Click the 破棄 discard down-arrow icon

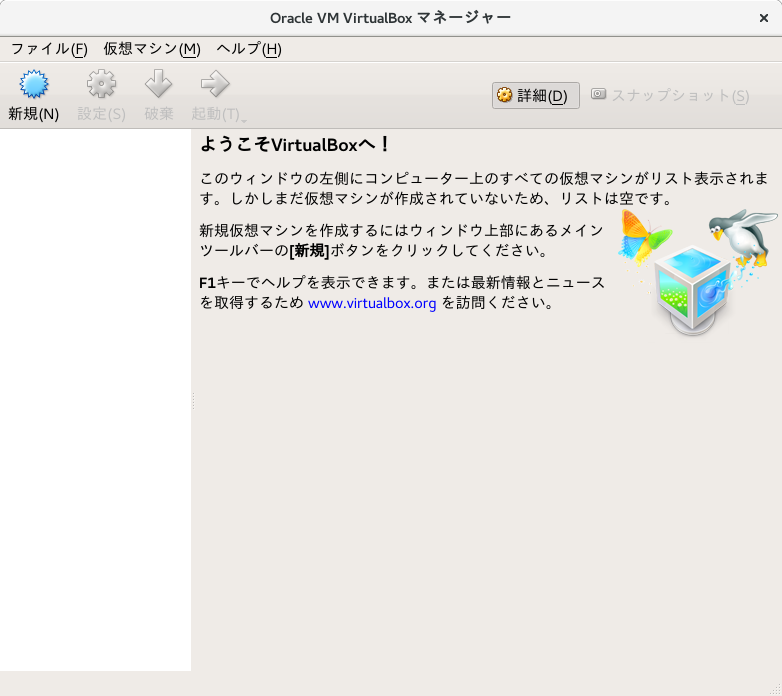(x=159, y=83)
